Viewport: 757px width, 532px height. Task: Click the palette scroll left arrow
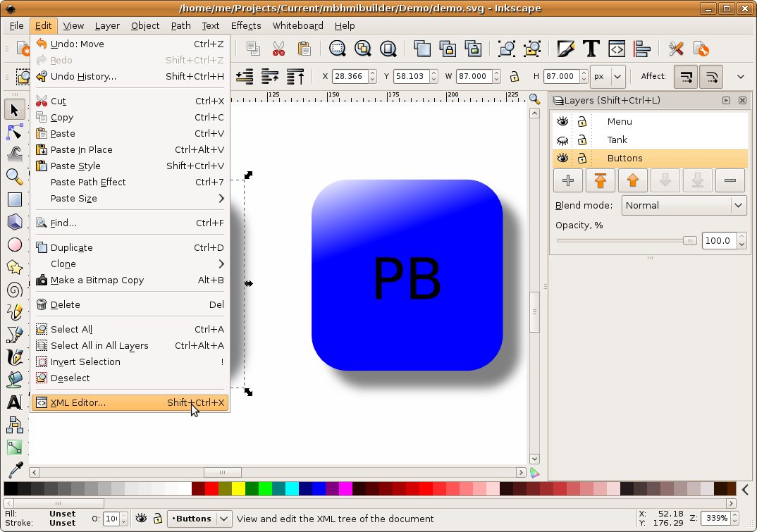745,490
